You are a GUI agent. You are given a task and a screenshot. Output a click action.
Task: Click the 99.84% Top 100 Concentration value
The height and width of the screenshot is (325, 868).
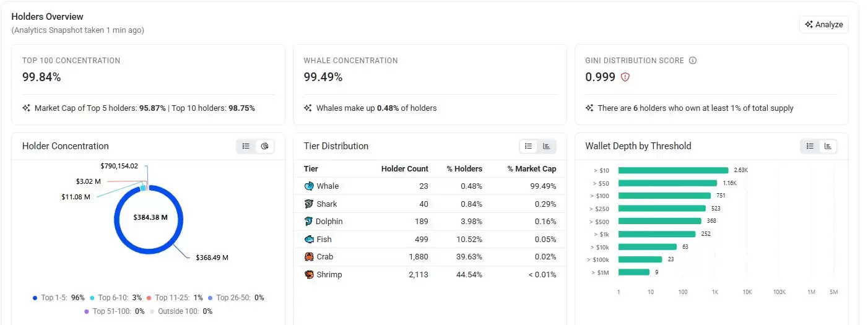pos(41,77)
